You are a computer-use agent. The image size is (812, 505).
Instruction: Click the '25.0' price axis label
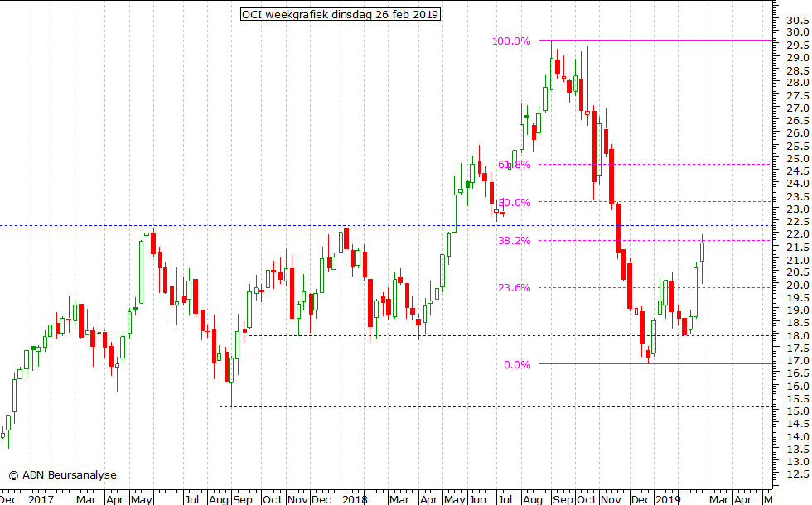[x=797, y=159]
